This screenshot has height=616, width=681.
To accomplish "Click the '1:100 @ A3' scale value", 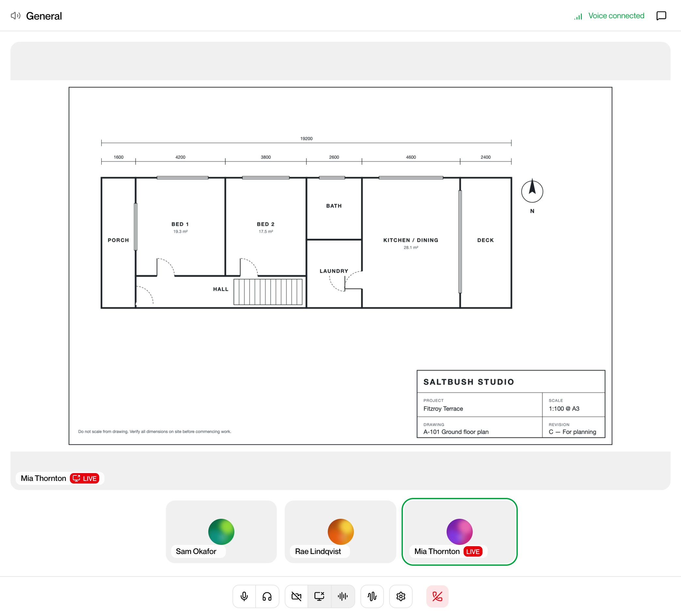I will (x=564, y=408).
